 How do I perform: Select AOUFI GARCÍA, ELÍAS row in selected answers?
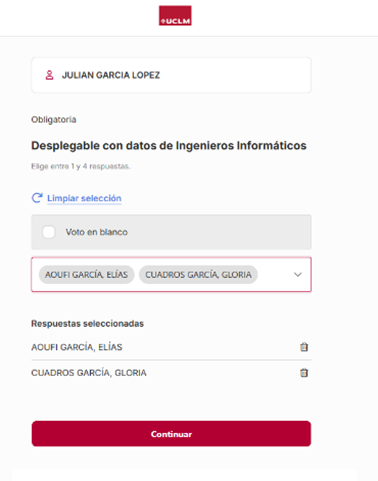point(171,347)
